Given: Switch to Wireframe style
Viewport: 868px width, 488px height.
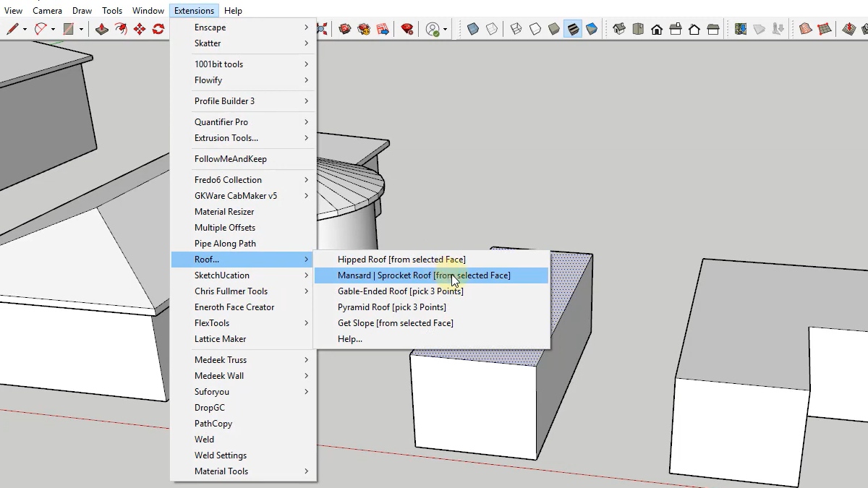Looking at the screenshot, I should (516, 29).
